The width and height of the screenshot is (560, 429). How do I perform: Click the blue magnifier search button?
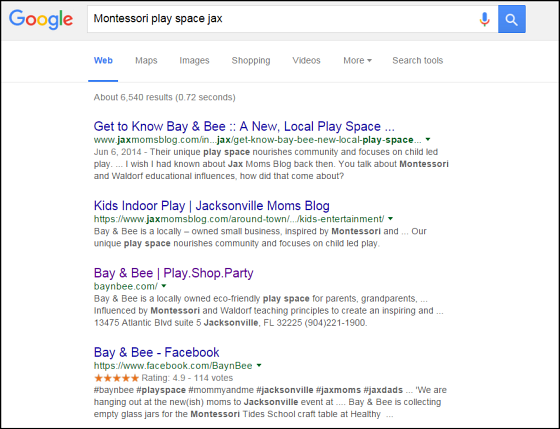(x=511, y=19)
